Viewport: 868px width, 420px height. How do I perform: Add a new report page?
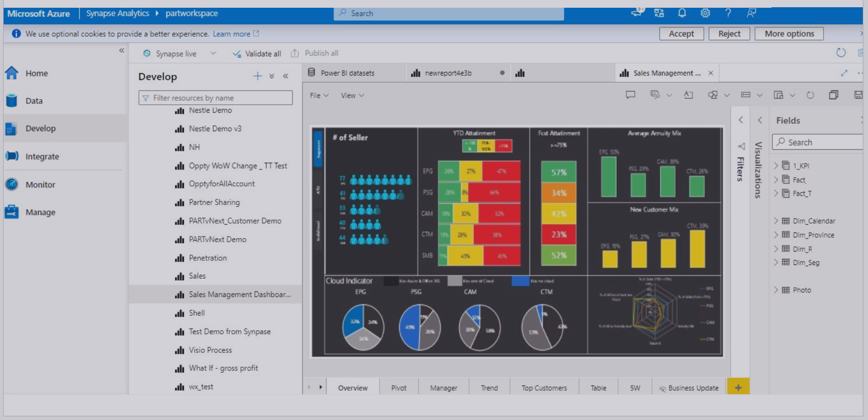(738, 387)
